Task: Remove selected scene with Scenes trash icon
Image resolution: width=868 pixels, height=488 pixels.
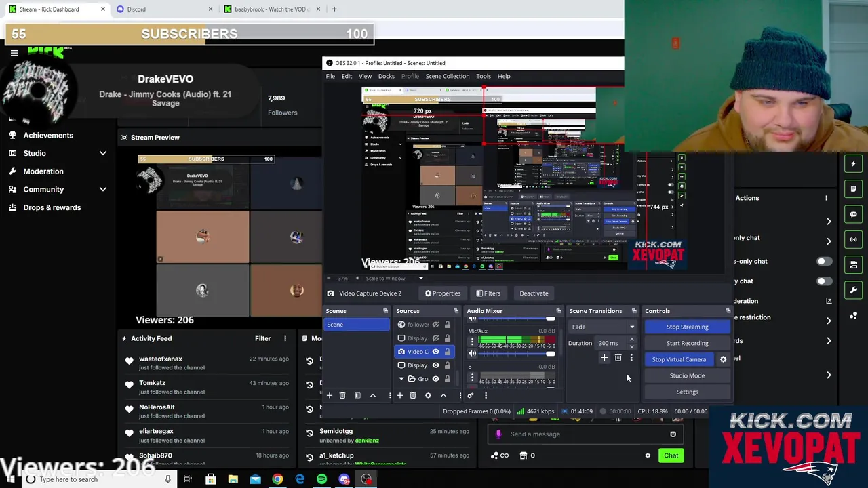Action: (342, 395)
